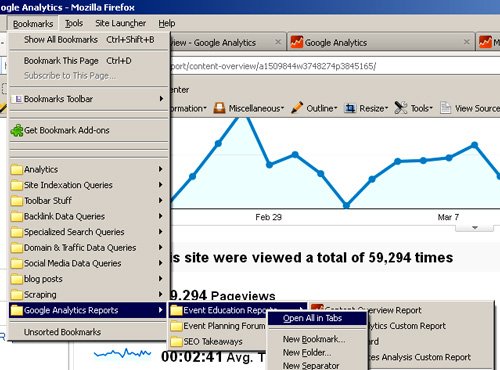Open Event Planning Forum folder
Image resolution: width=500 pixels, height=370 pixels.
coord(218,326)
